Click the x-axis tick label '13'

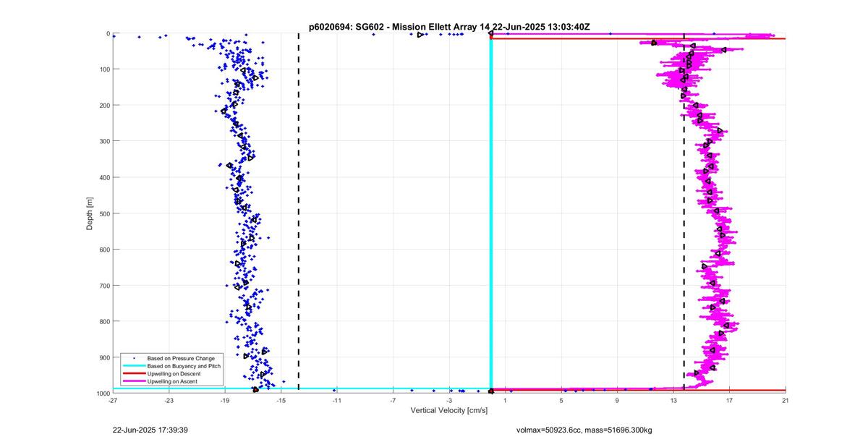coord(673,400)
